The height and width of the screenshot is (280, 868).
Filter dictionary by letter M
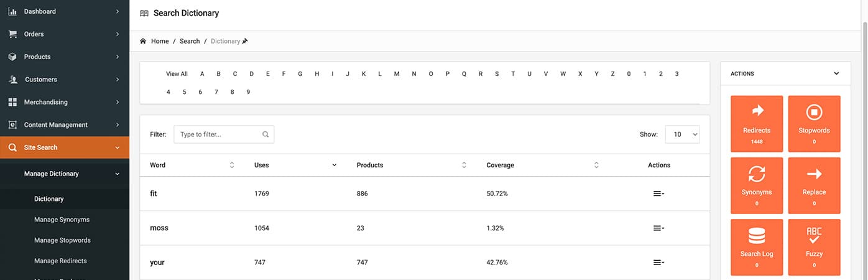397,74
